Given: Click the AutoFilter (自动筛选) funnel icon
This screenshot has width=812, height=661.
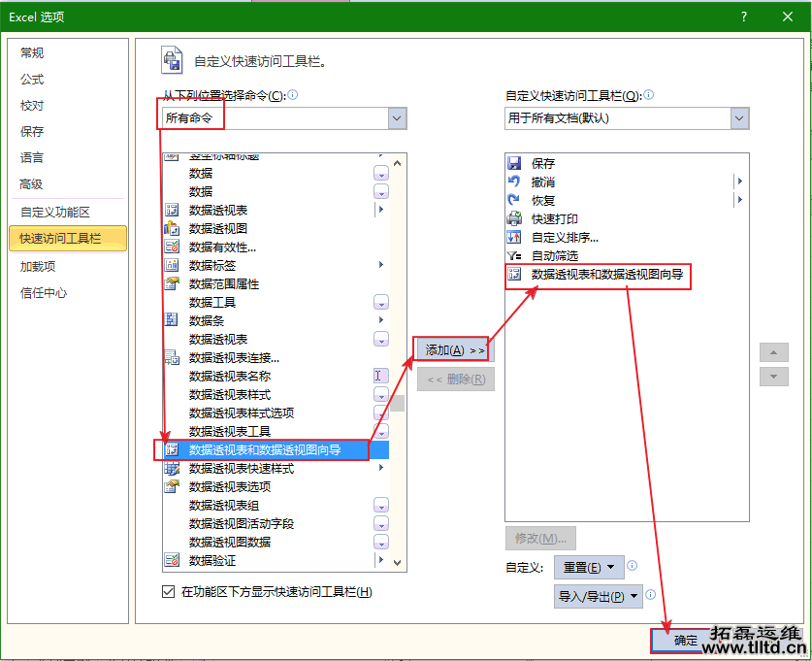Looking at the screenshot, I should [x=514, y=255].
